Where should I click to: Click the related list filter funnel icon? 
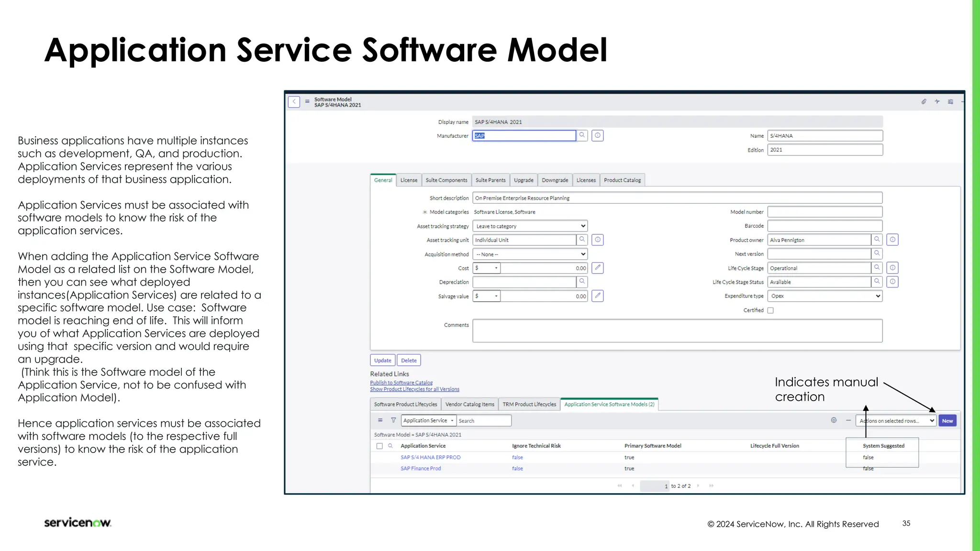click(x=393, y=420)
